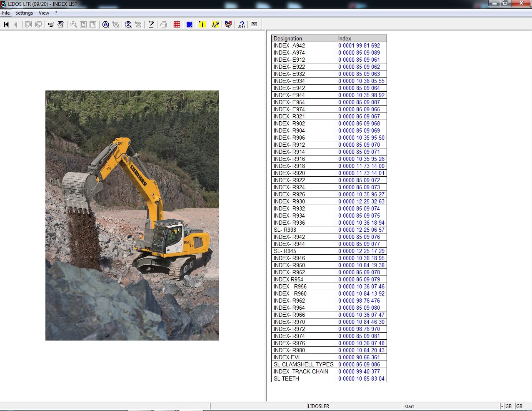This screenshot has width=532, height=411.
Task: Open the search by number 2 icon
Action: pos(128,25)
